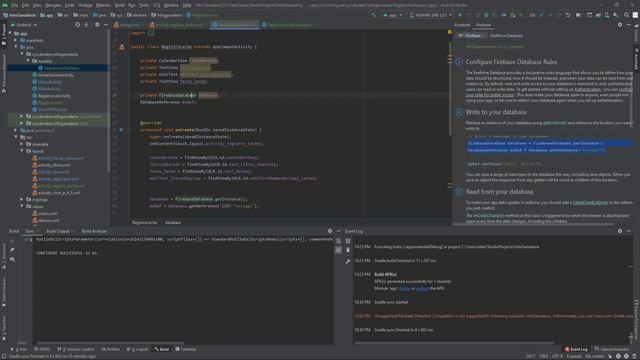This screenshot has height=360, width=640.
Task: Click the status bar tool windows toggle icon
Action: (x=4, y=356)
